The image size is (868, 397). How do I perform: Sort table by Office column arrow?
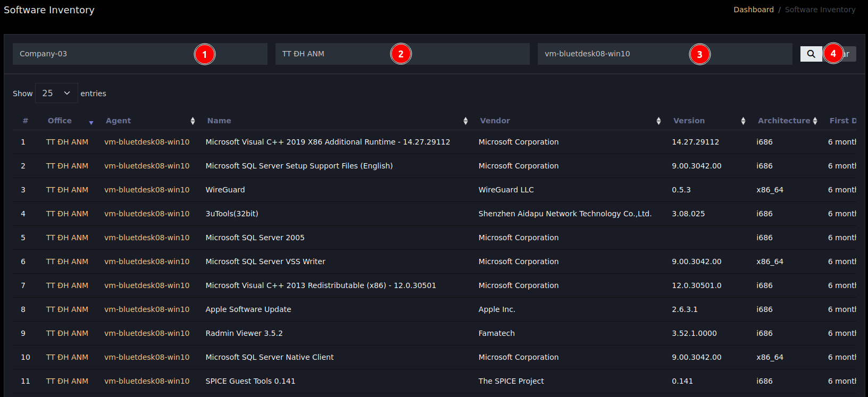click(x=91, y=122)
